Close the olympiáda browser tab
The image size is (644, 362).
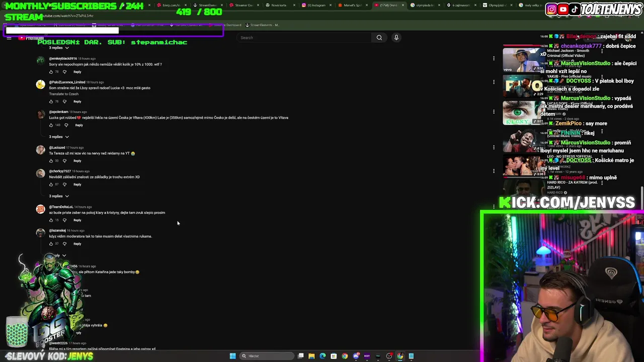click(x=439, y=5)
